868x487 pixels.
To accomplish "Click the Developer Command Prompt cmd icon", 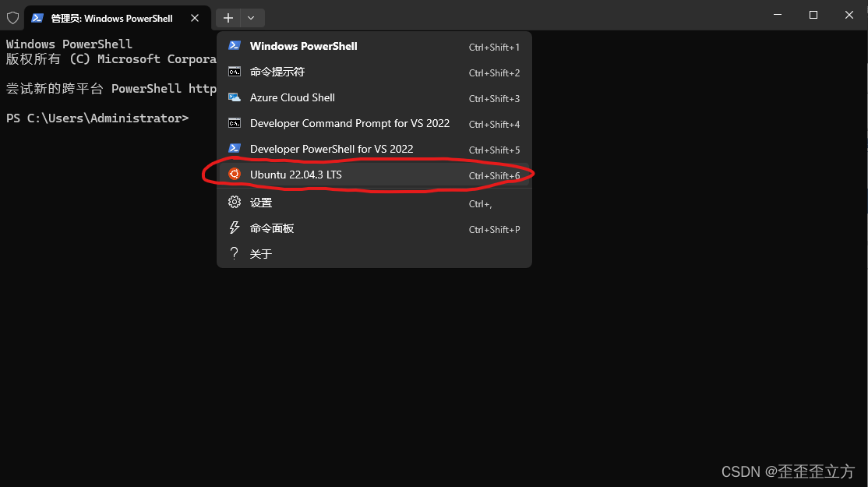I will tap(234, 123).
